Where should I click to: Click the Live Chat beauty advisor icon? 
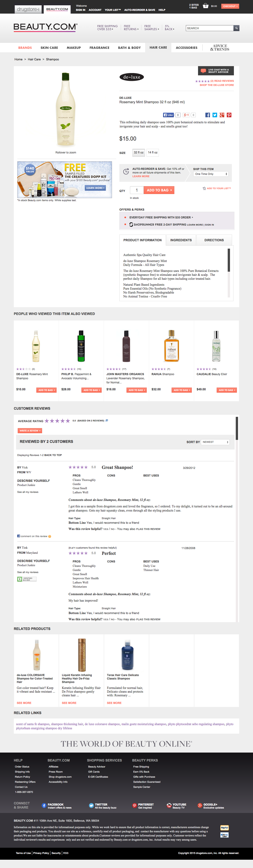pyautogui.click(x=203, y=71)
